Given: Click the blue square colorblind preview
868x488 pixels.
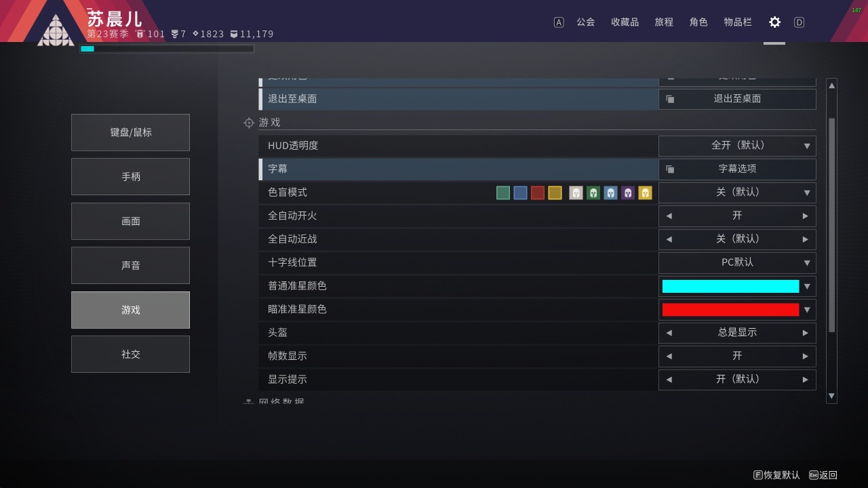Looking at the screenshot, I should [x=520, y=192].
